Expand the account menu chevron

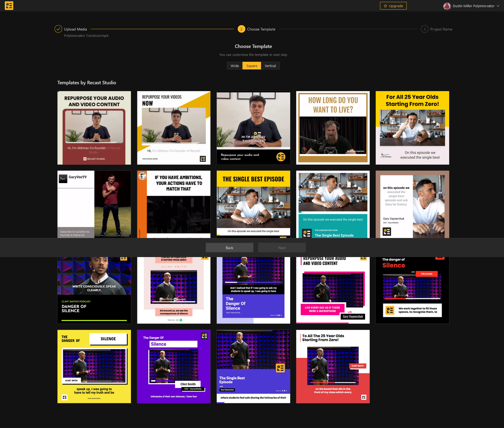pyautogui.click(x=498, y=6)
